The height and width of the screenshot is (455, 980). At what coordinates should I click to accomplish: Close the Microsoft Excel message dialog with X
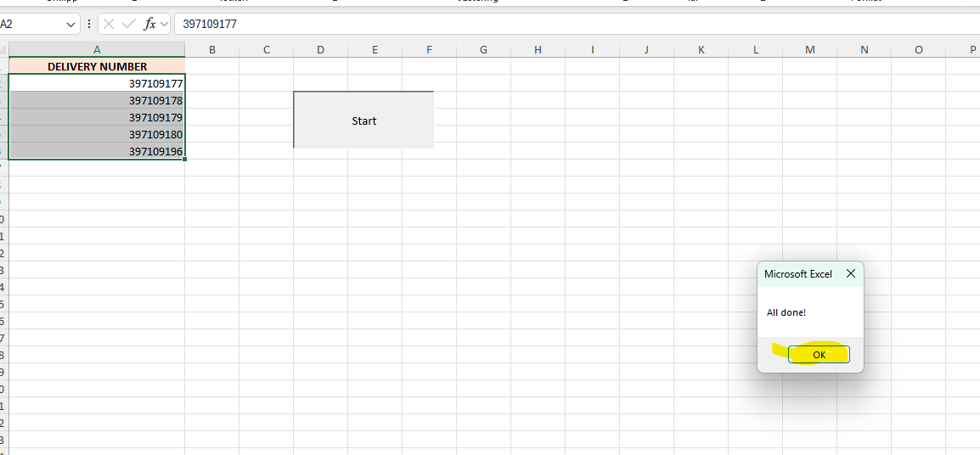tap(851, 273)
